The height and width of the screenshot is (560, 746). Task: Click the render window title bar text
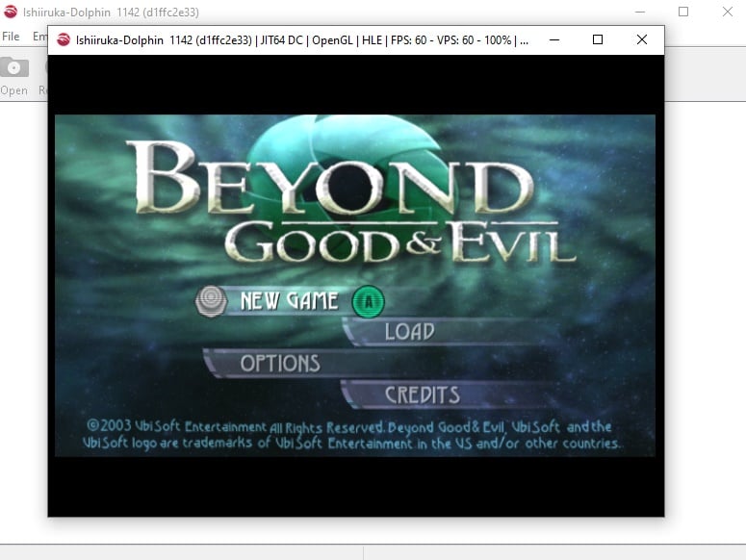coord(302,40)
